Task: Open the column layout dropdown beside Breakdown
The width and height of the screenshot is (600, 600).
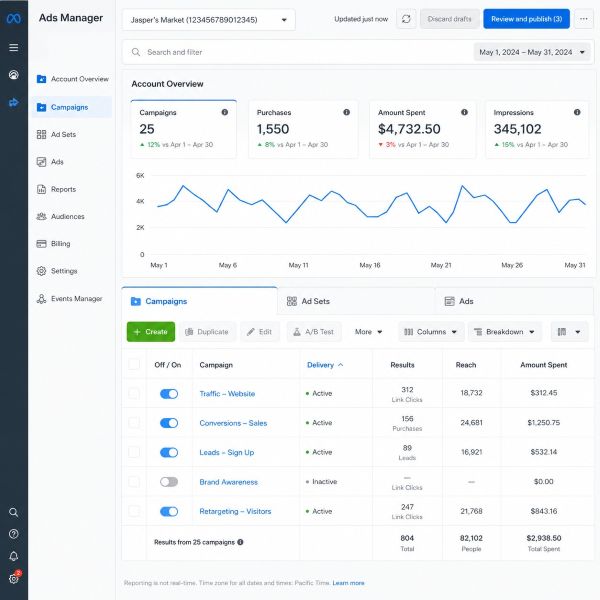Action: 569,332
